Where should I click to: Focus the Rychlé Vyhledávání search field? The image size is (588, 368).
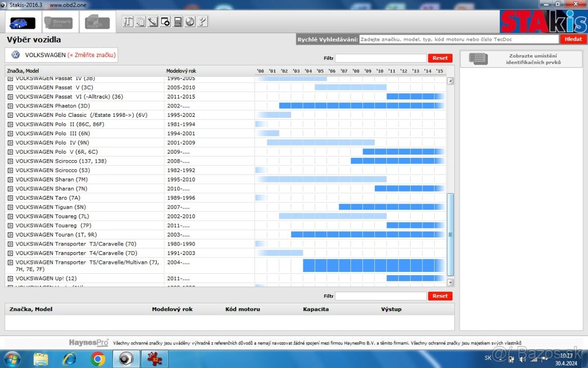(459, 39)
